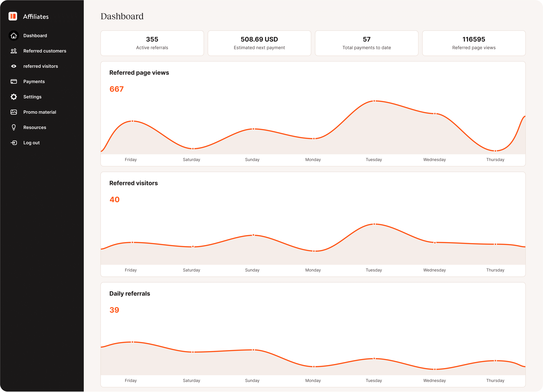Click the Total payments to date card
The width and height of the screenshot is (543, 392).
click(366, 43)
